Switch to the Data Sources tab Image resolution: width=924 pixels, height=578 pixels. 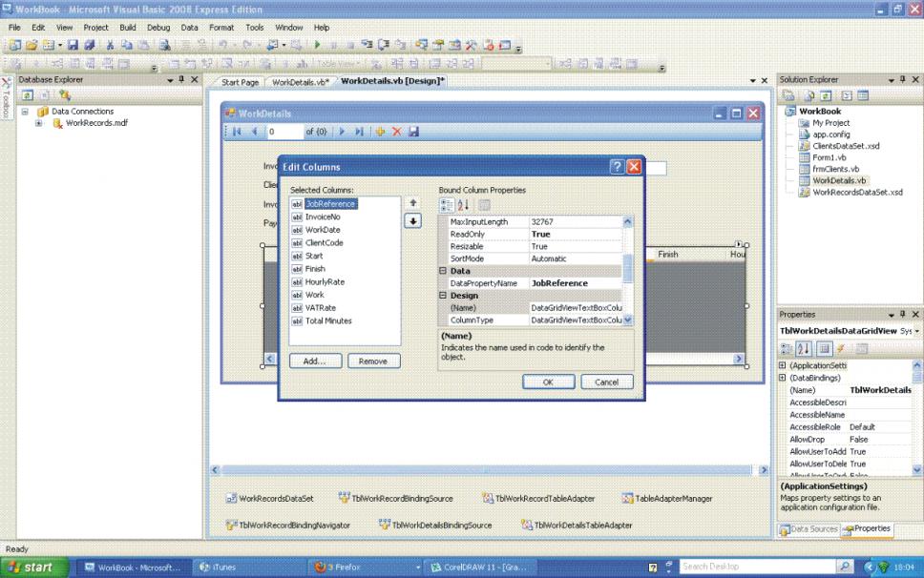pyautogui.click(x=808, y=529)
